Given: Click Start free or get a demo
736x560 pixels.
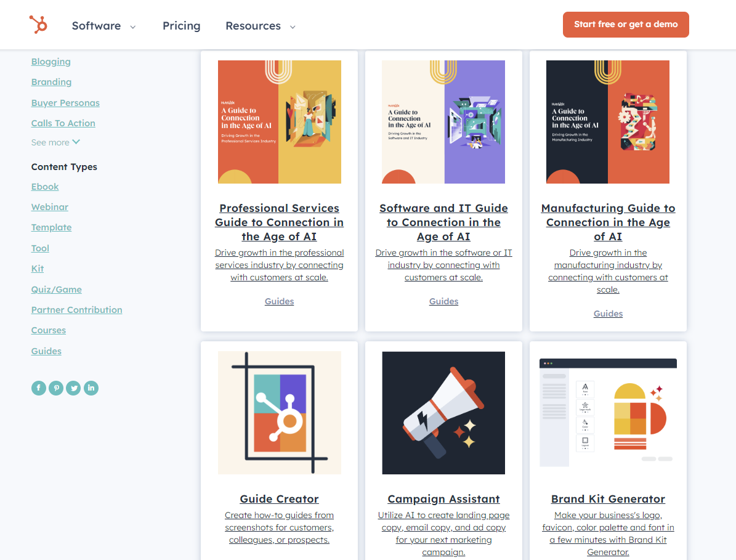Looking at the screenshot, I should pyautogui.click(x=626, y=25).
